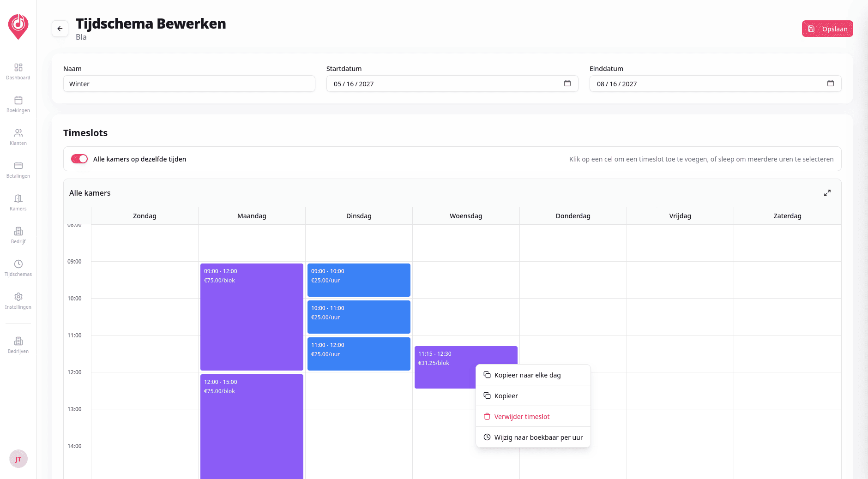Open Boekingen in the sidebar

coord(18,104)
